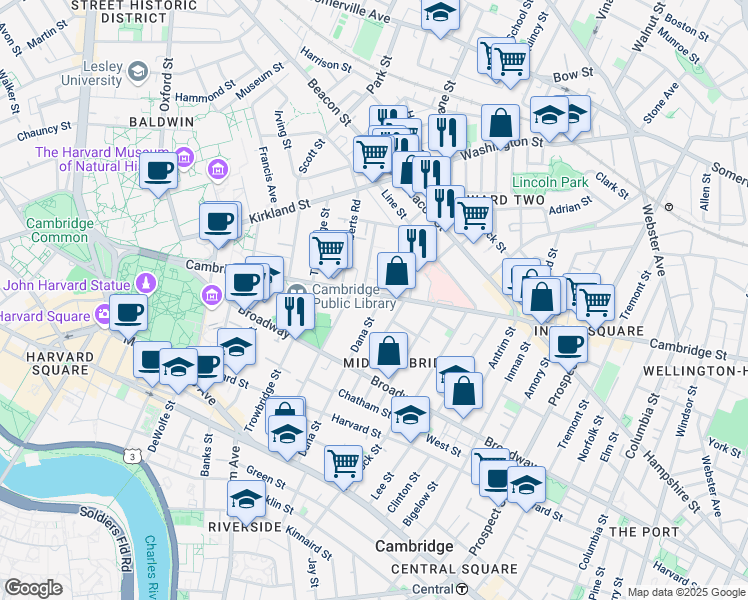The width and height of the screenshot is (748, 600).
Task: Click the graduation cap marker at top near Somerville Ave
Action: point(440,16)
